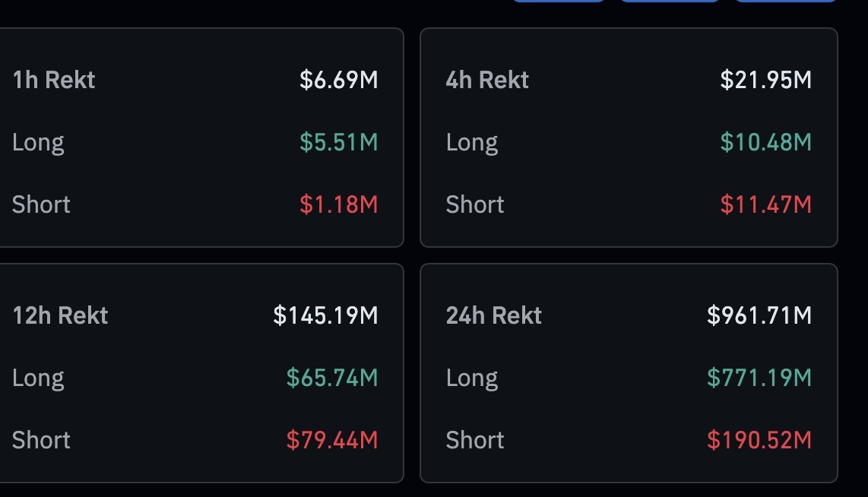Open the 4h Rekt card heading
The image size is (868, 497).
click(x=487, y=80)
